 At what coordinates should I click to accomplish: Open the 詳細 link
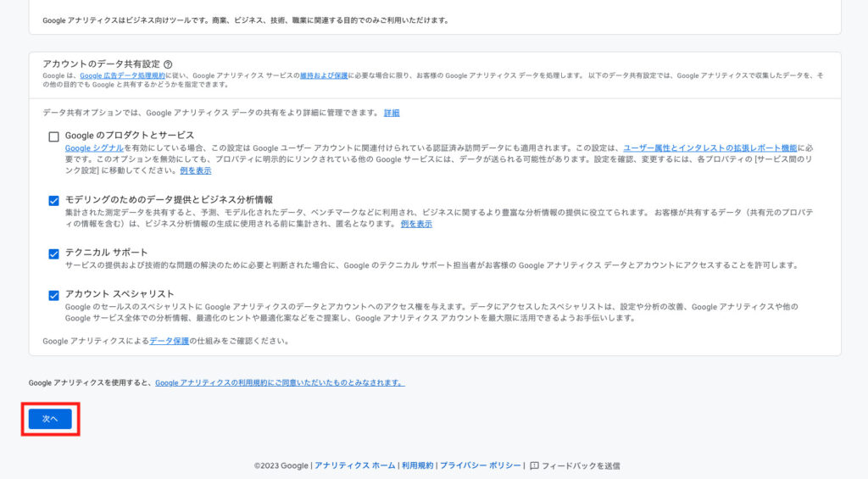(x=392, y=113)
